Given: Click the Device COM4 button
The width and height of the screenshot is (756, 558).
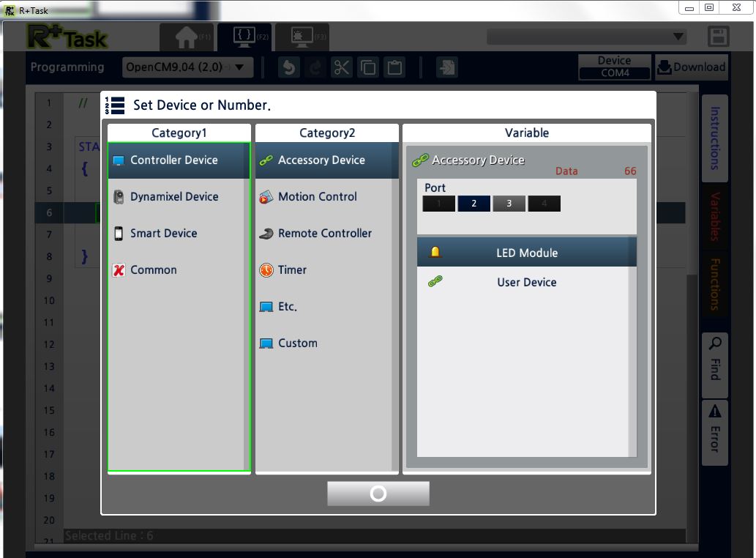Looking at the screenshot, I should click(615, 67).
